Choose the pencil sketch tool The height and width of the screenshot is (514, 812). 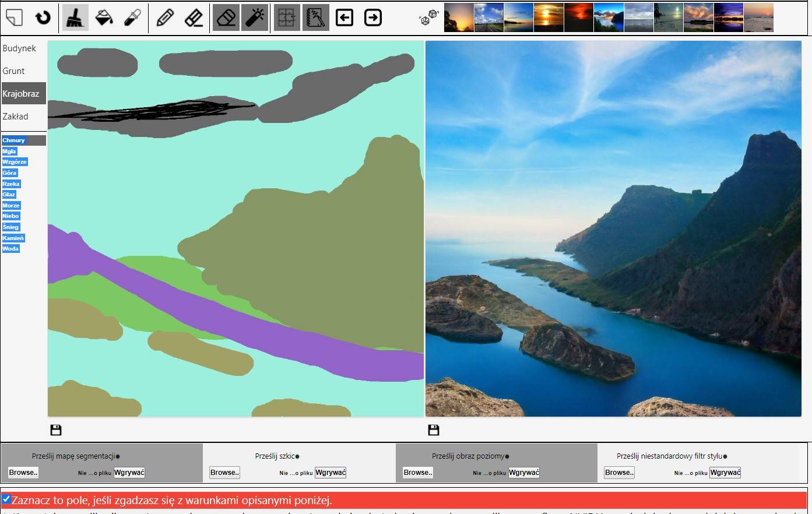[x=165, y=17]
